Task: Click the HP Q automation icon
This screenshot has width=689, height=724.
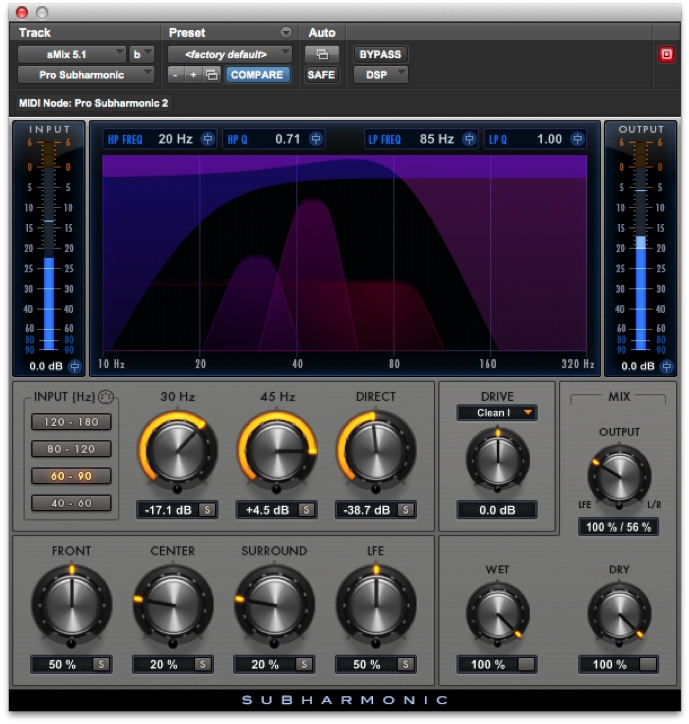Action: tap(316, 139)
